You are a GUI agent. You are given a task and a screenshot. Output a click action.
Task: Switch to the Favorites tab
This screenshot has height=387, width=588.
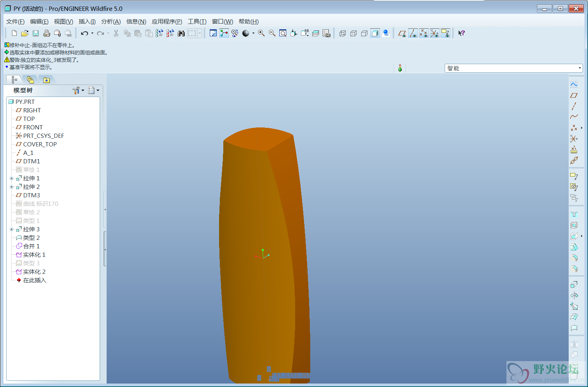click(x=47, y=80)
